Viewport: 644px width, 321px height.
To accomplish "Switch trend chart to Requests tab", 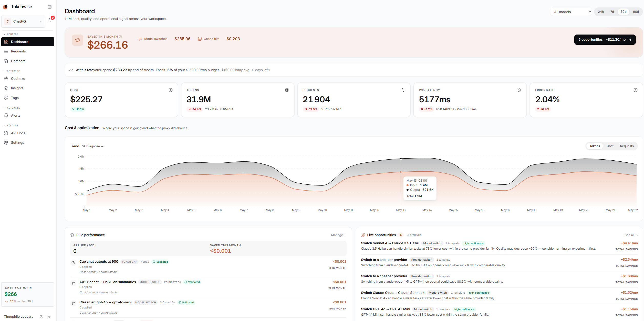I will 627,146.
